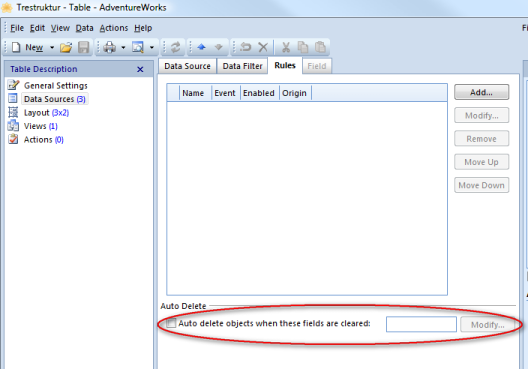Screen dimensions: 528x369
Task: Open the File menu
Action: (17, 28)
